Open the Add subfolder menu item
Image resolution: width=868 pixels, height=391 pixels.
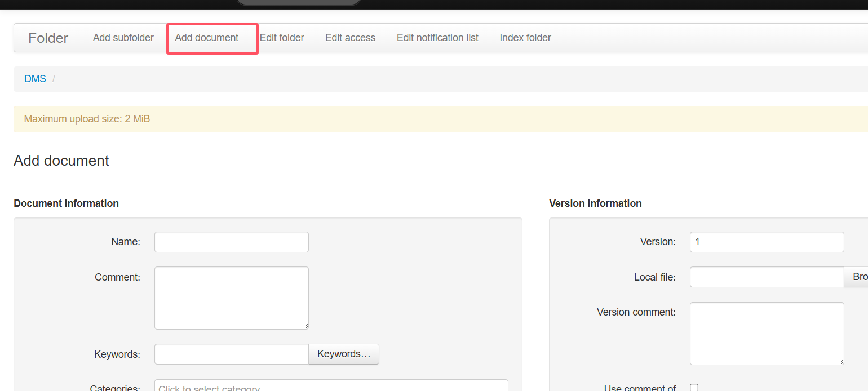(123, 38)
